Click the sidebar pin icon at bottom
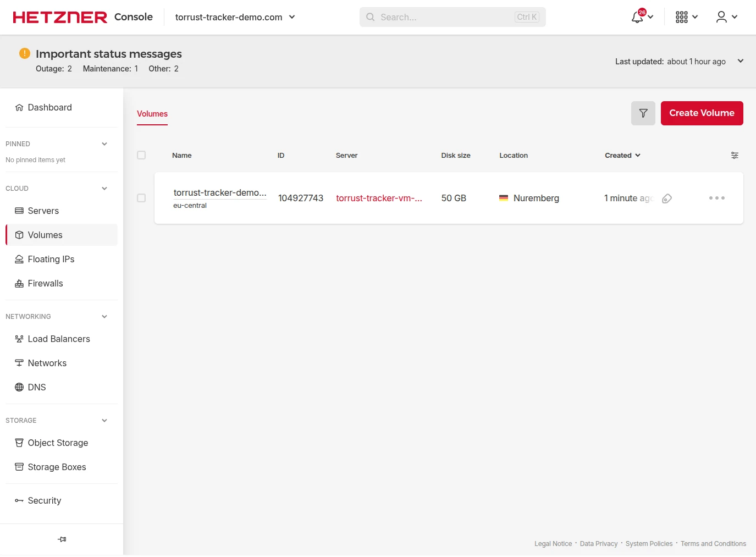 click(x=62, y=539)
